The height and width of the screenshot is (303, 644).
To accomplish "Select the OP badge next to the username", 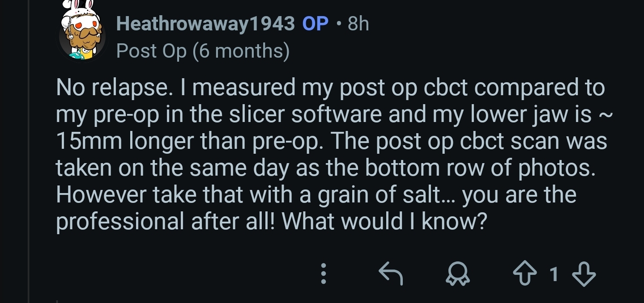I will [315, 24].
